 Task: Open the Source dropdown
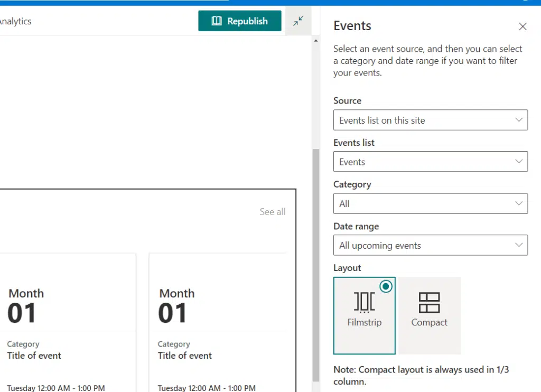click(430, 120)
